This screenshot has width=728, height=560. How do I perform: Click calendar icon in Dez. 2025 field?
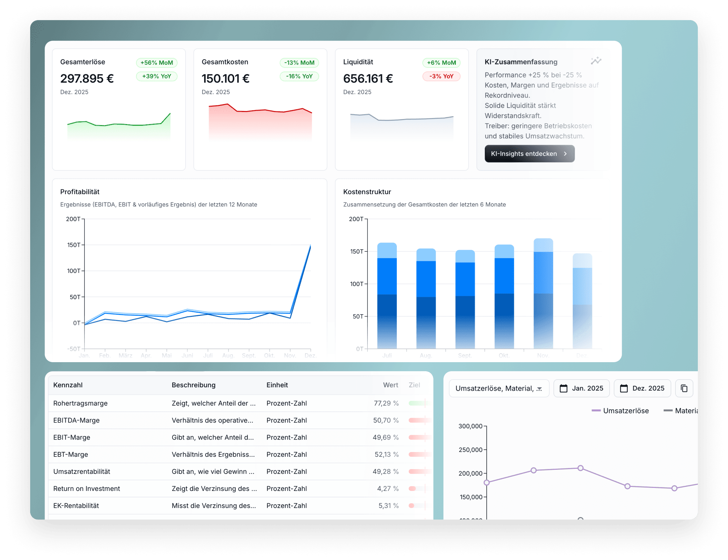(x=624, y=388)
